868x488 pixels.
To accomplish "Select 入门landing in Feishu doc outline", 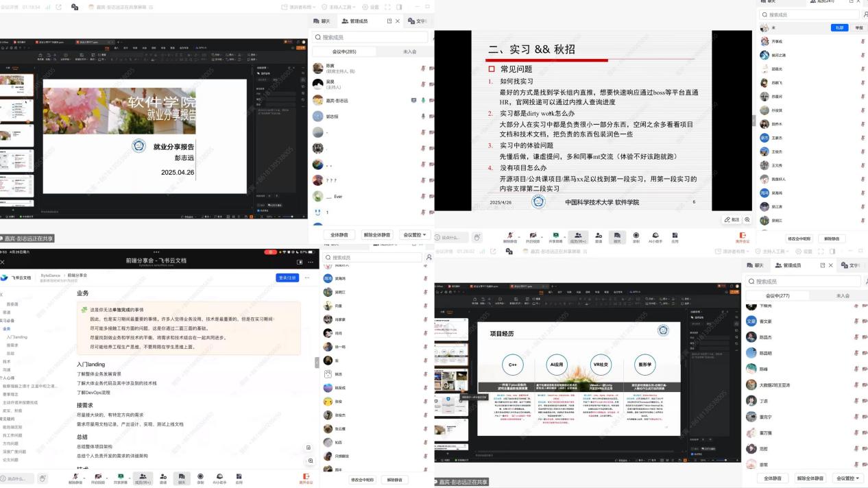I will pos(16,337).
